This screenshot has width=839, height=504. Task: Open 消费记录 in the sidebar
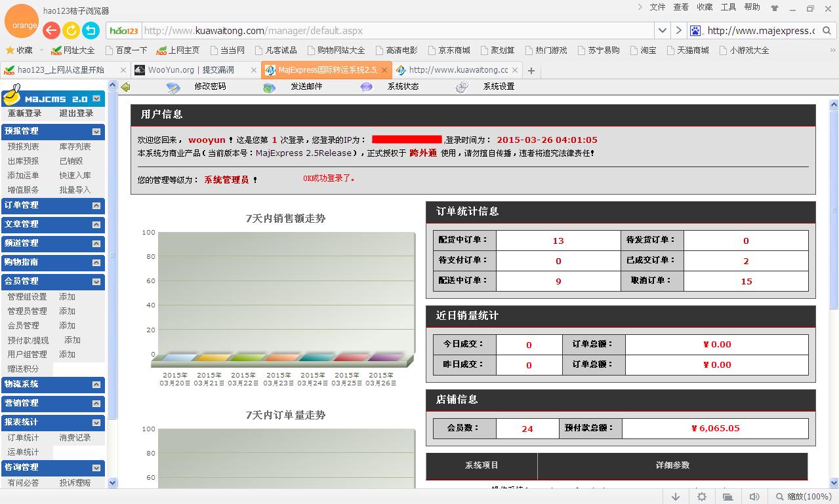[x=75, y=438]
